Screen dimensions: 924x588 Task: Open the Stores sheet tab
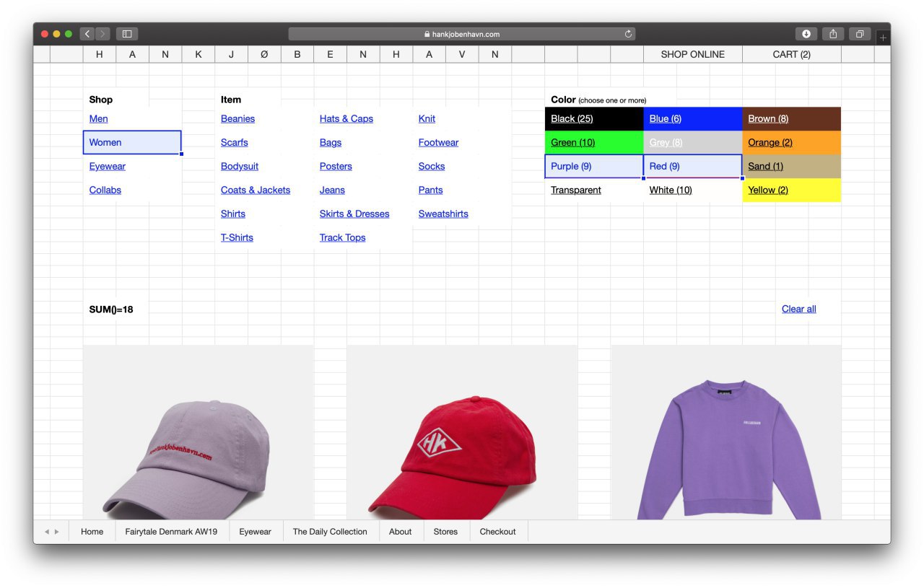point(445,532)
